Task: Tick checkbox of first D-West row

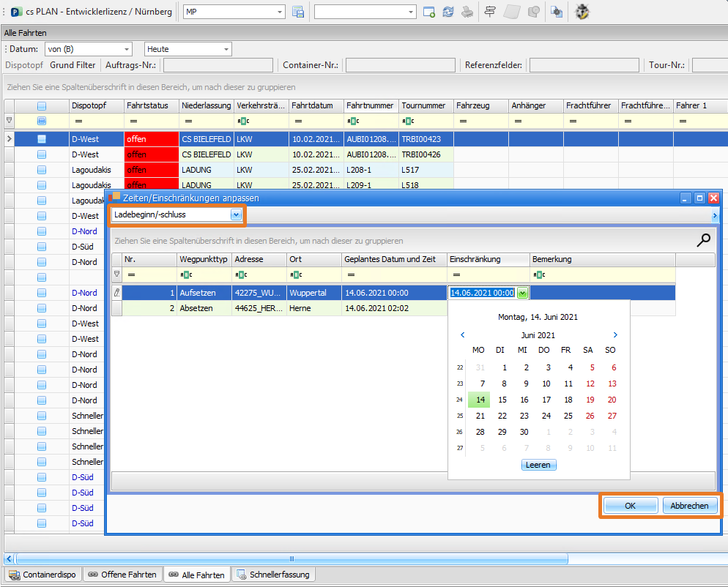Action: 42,139
